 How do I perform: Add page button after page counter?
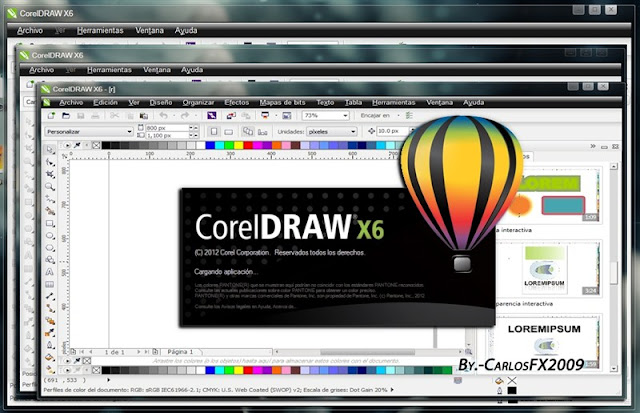coord(155,352)
